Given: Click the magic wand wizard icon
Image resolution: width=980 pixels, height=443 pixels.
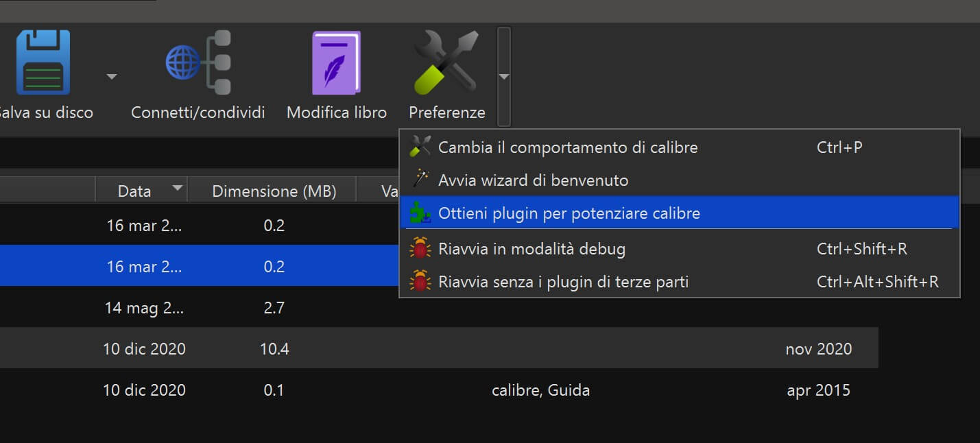Looking at the screenshot, I should point(420,180).
